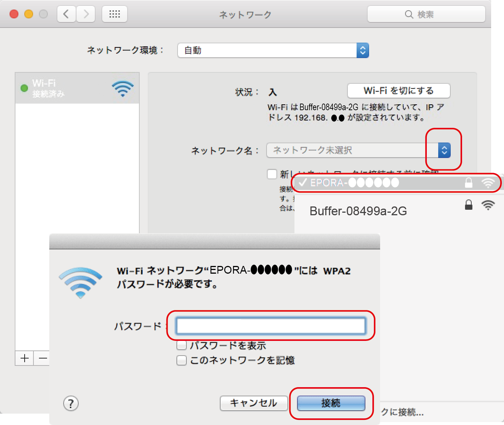Click the キャンセル button
This screenshot has width=504, height=425.
click(254, 403)
